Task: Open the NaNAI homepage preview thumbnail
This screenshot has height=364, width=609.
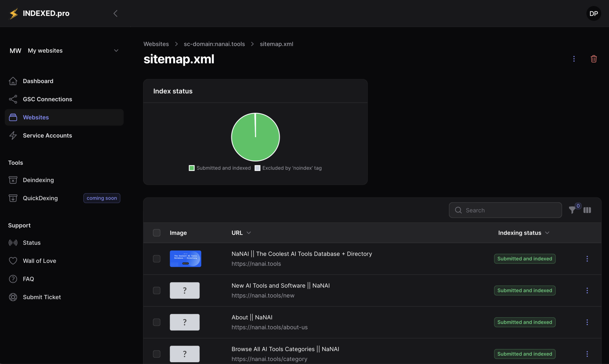Action: click(185, 259)
